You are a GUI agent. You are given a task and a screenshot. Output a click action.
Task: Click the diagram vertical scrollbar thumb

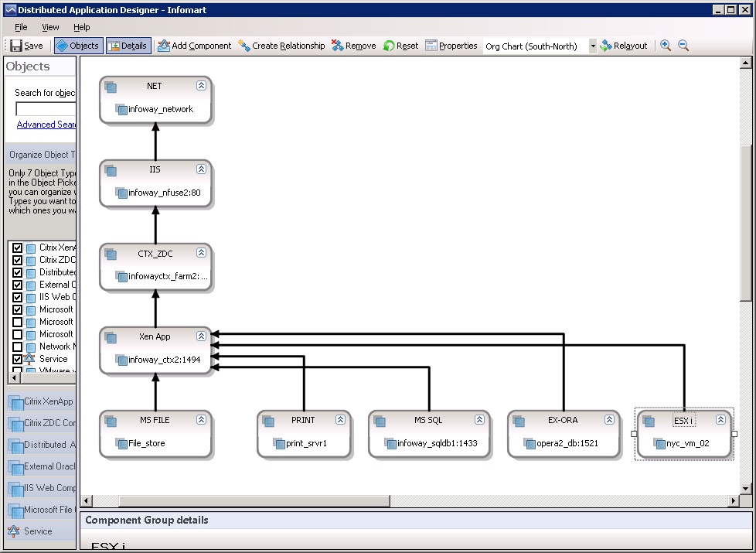tap(745, 223)
